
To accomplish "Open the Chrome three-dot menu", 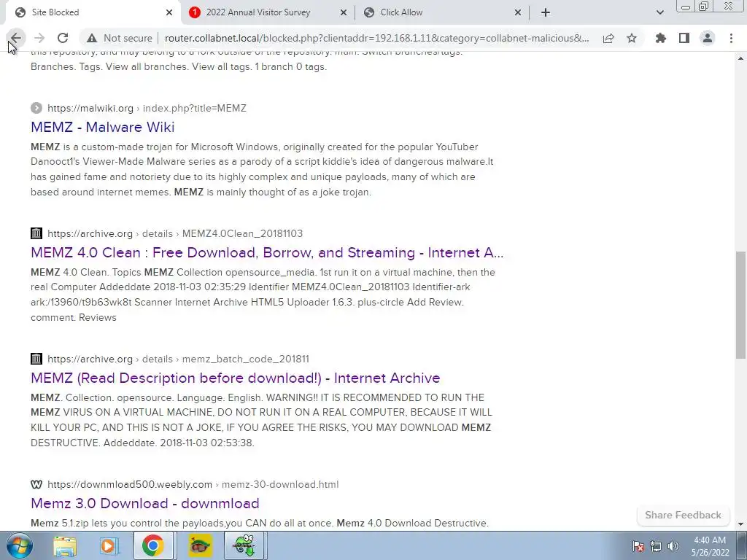I will 731,38.
